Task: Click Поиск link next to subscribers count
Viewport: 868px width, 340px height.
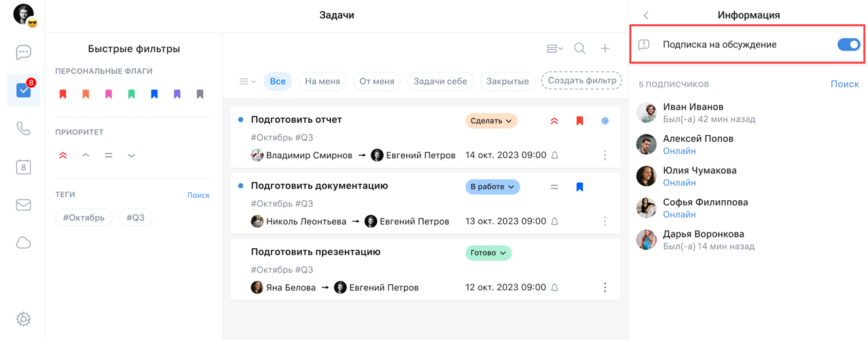Action: click(844, 84)
